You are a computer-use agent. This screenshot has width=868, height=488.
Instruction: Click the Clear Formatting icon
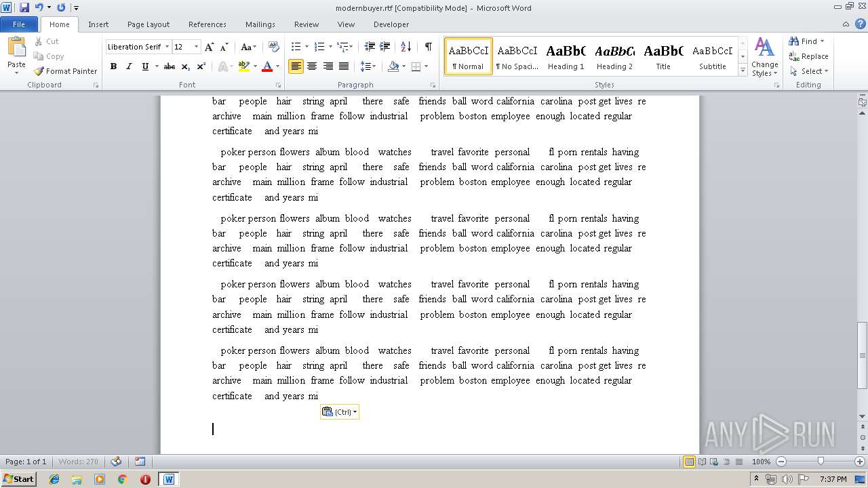click(x=273, y=47)
